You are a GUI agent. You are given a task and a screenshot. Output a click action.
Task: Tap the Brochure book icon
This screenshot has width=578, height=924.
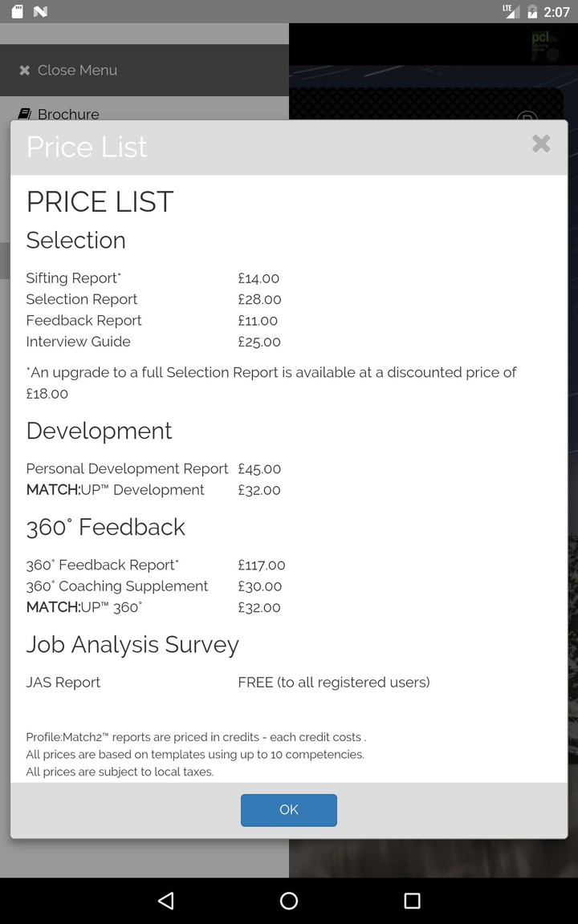point(25,114)
